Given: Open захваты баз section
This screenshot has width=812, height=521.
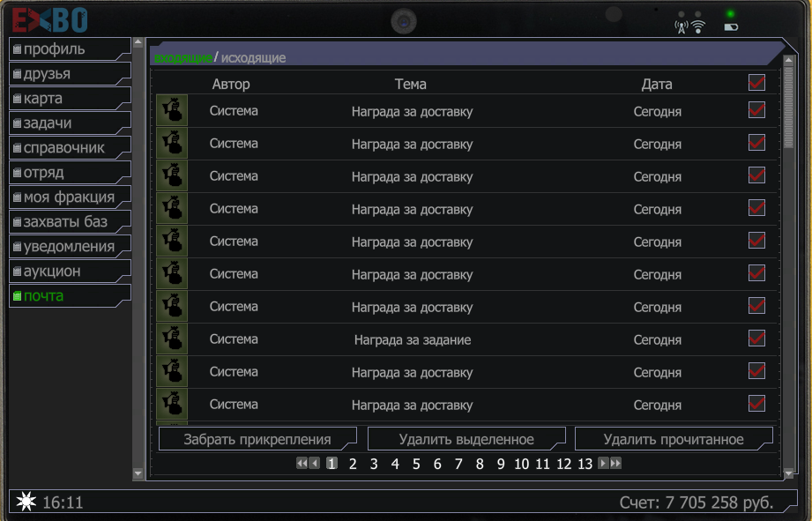Looking at the screenshot, I should pyautogui.click(x=70, y=222).
